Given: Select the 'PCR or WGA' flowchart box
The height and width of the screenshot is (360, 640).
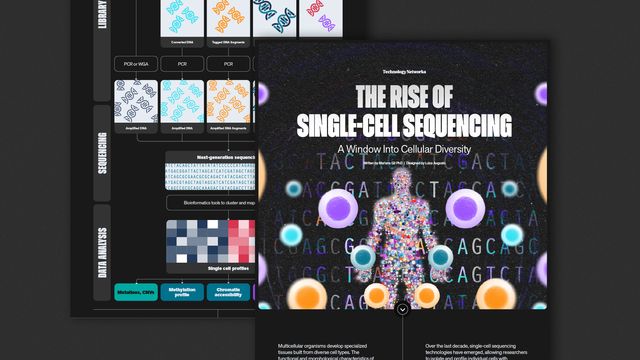Looking at the screenshot, I should [x=136, y=64].
